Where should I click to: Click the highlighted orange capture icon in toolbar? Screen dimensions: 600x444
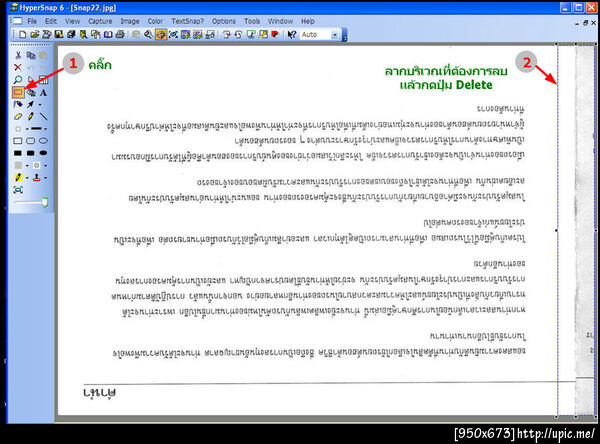161,35
